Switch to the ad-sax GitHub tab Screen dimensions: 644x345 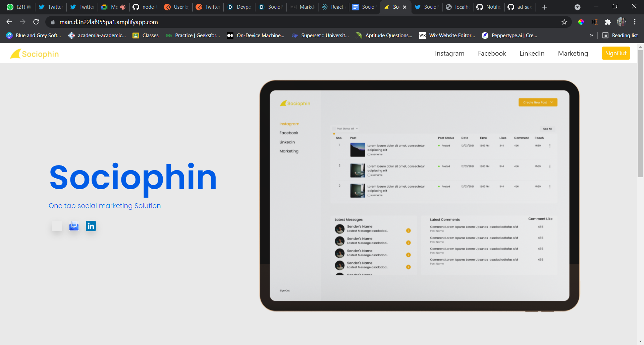click(520, 7)
